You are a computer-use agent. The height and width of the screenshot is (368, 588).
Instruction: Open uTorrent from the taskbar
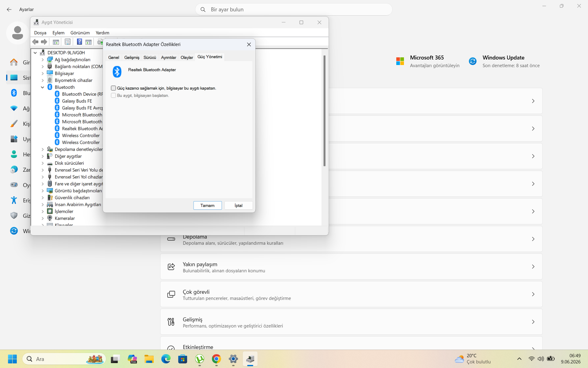pyautogui.click(x=200, y=359)
